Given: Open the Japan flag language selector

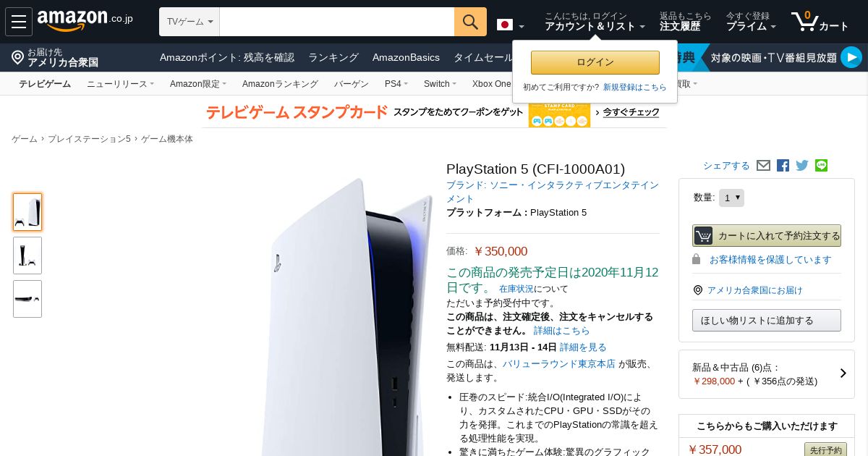Looking at the screenshot, I should (511, 25).
